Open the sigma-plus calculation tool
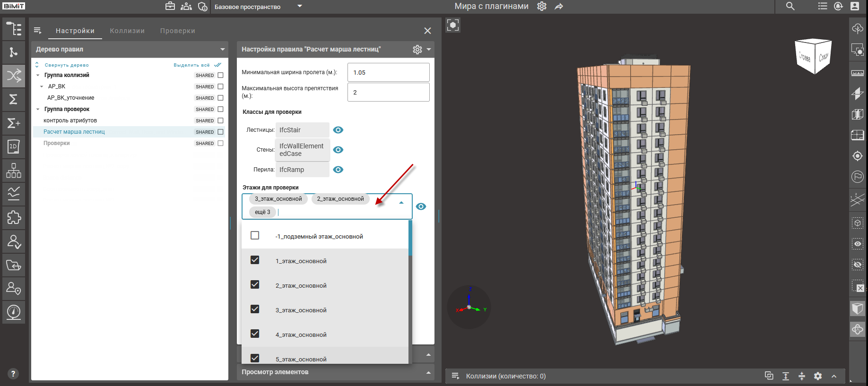Screen dimensions: 868x386 [x=14, y=123]
